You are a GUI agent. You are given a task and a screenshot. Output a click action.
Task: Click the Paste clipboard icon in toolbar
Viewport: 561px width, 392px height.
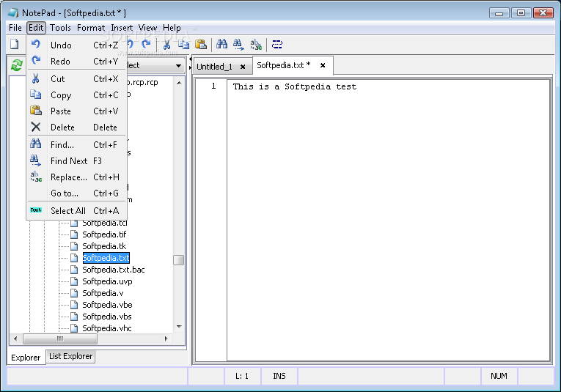(201, 44)
